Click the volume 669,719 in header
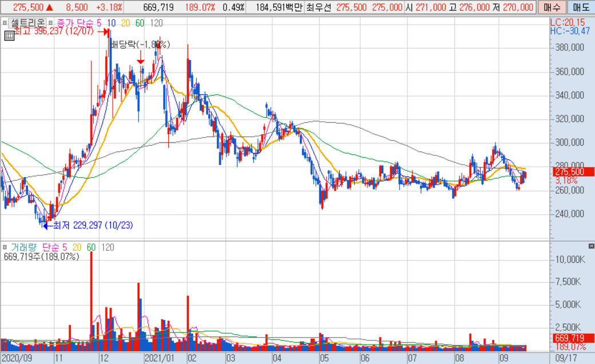595x364 pixels. coord(158,7)
